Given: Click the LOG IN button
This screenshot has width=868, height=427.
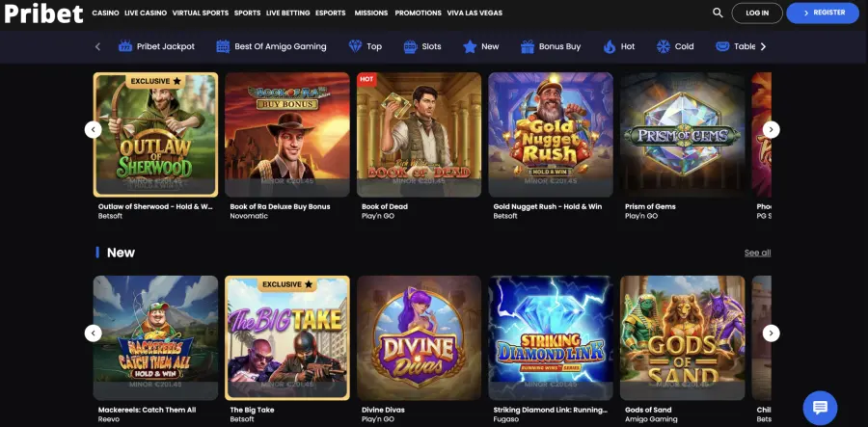Looking at the screenshot, I should tap(757, 13).
